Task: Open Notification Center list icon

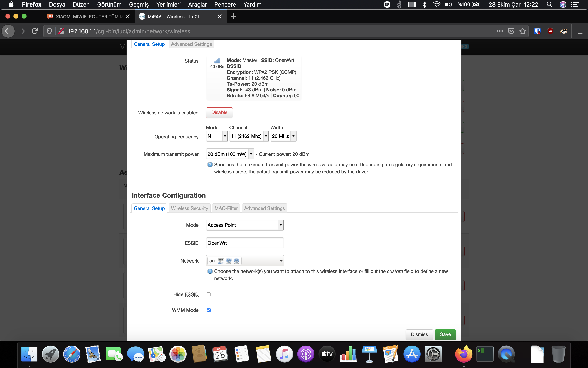Action: pyautogui.click(x=575, y=4)
